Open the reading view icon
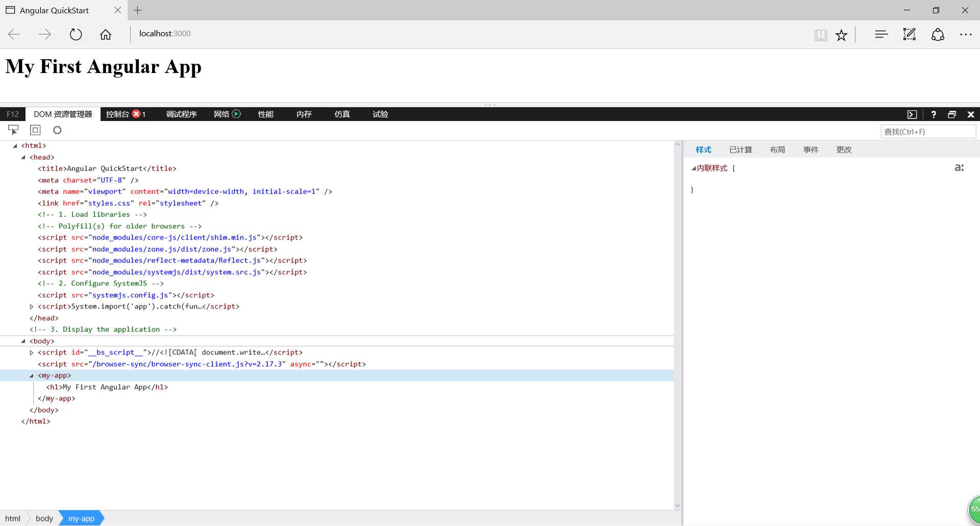Viewport: 980px width, 526px height. (x=821, y=35)
